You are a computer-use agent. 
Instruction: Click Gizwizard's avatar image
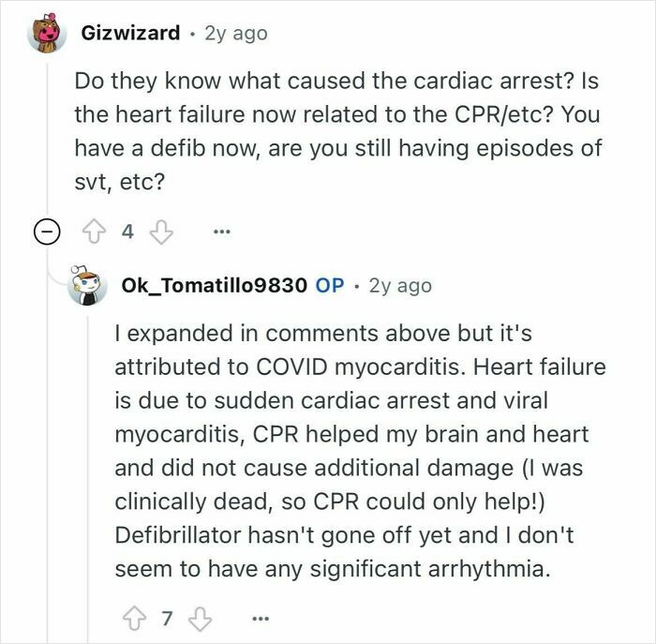pos(47,33)
